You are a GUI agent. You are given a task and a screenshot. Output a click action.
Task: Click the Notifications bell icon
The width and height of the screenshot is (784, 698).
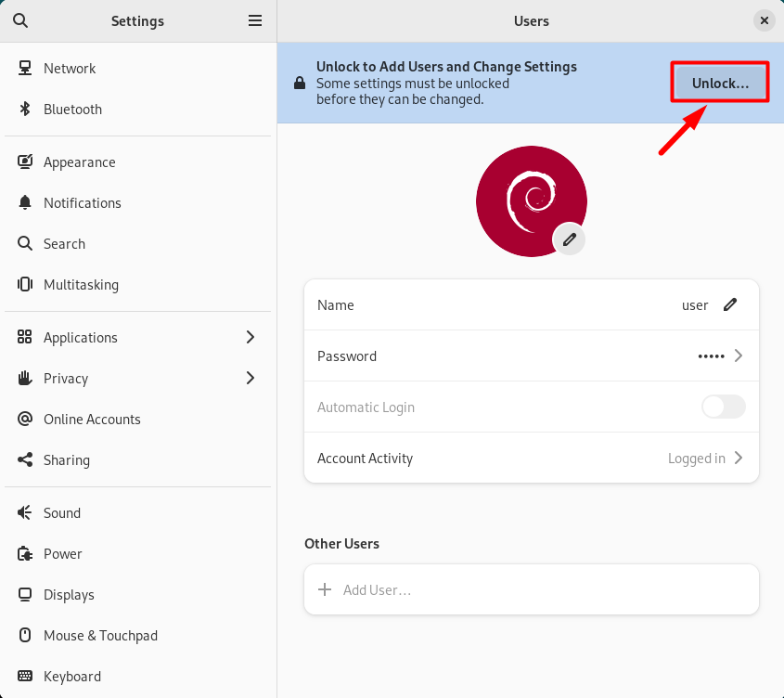(x=24, y=202)
